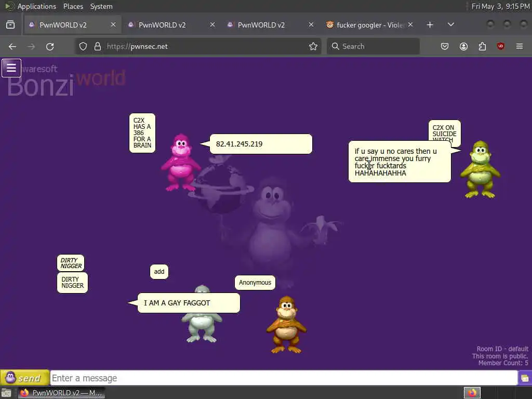Focus the Enter a message field
Viewport: 532px width, 399px height.
click(x=284, y=378)
